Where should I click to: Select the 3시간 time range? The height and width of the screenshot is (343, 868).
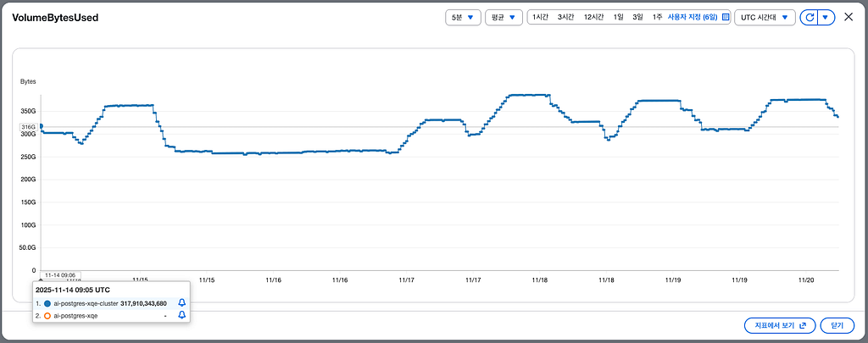pos(565,17)
